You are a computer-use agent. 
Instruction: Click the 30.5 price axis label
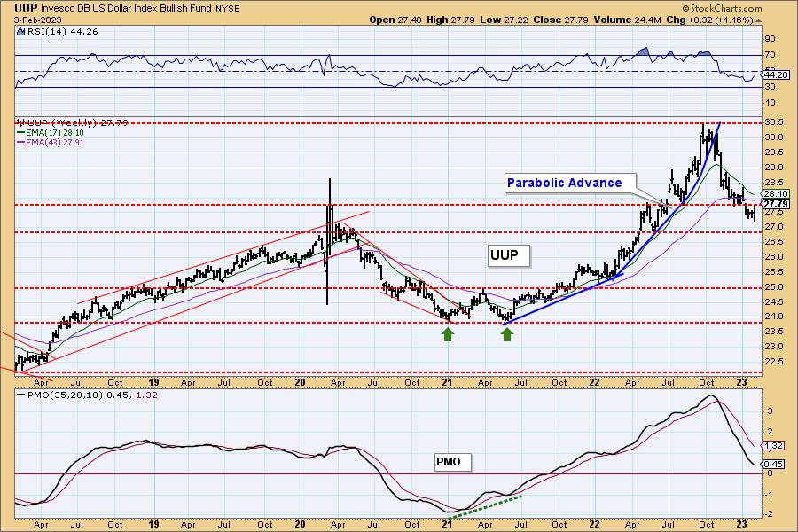pyautogui.click(x=772, y=122)
